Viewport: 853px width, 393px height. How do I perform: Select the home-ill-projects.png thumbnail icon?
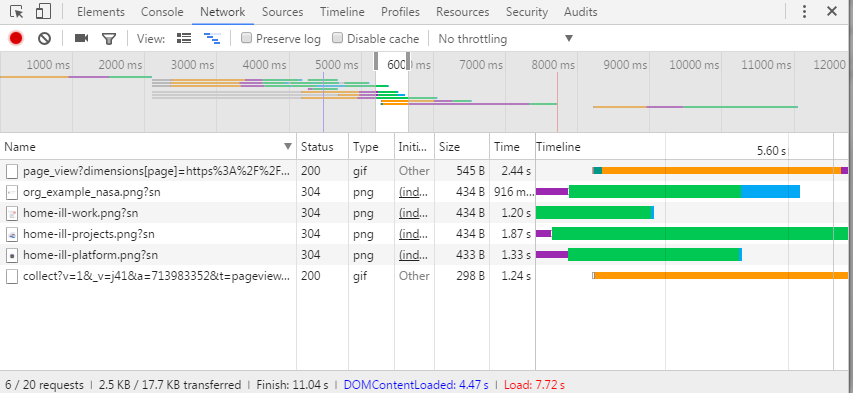tap(12, 234)
